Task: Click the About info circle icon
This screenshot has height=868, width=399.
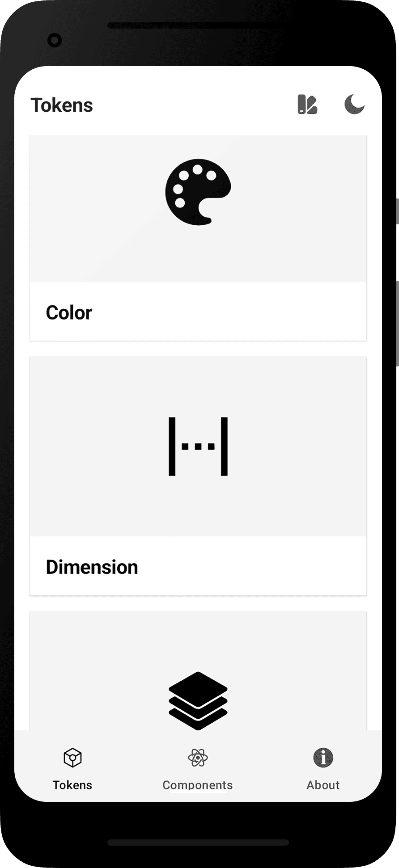Action: tap(323, 758)
